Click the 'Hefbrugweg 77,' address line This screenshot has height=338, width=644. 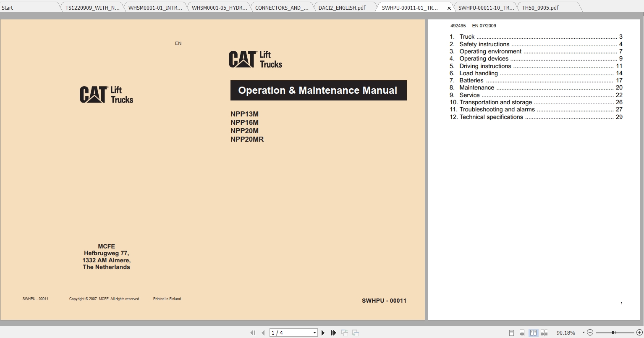[x=106, y=253]
